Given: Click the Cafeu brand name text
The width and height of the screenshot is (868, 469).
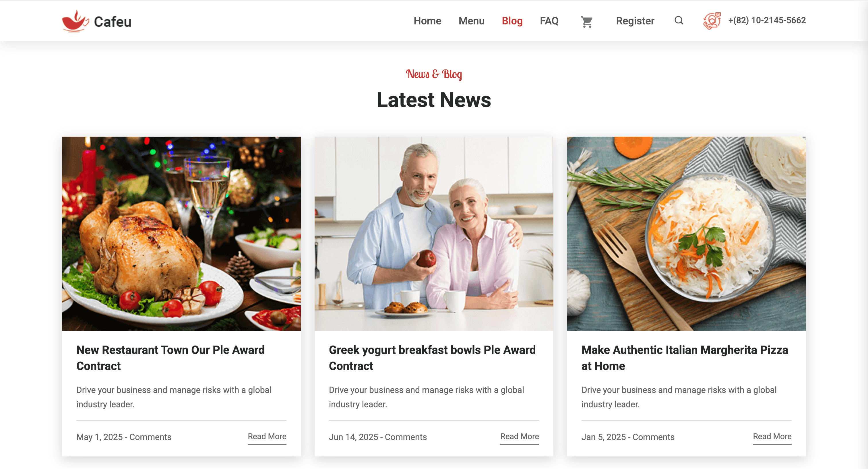Looking at the screenshot, I should click(113, 22).
